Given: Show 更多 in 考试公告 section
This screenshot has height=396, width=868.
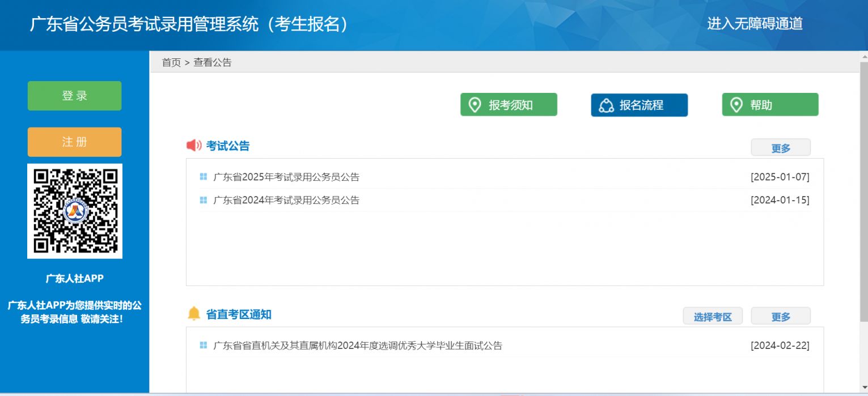Looking at the screenshot, I should coord(780,148).
